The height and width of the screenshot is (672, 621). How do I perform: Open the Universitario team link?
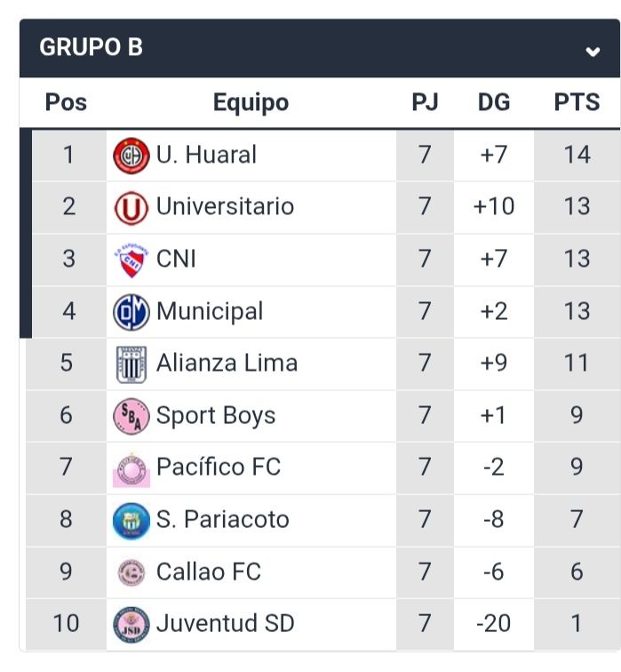(225, 207)
